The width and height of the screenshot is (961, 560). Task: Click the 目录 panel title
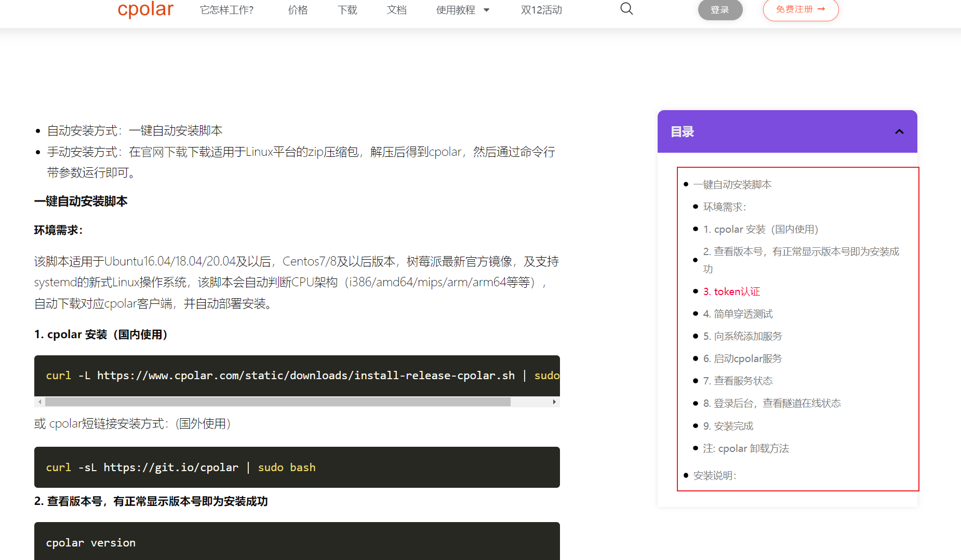coord(683,131)
